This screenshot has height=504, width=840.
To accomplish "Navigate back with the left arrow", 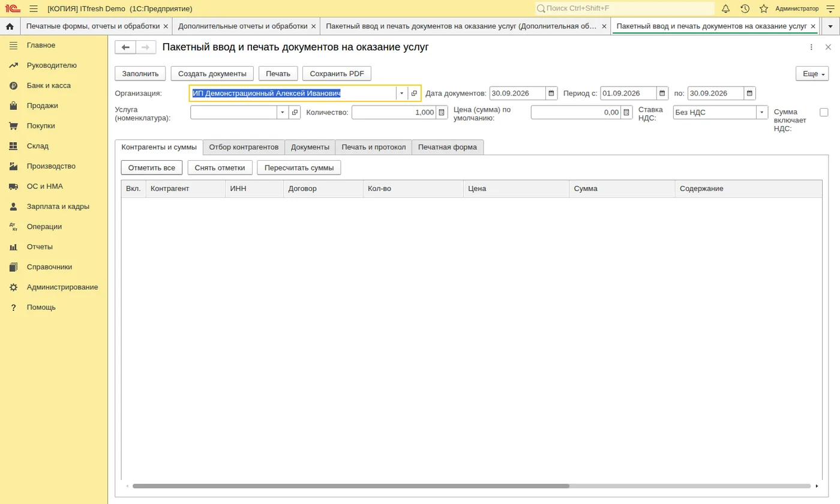I will coord(125,47).
